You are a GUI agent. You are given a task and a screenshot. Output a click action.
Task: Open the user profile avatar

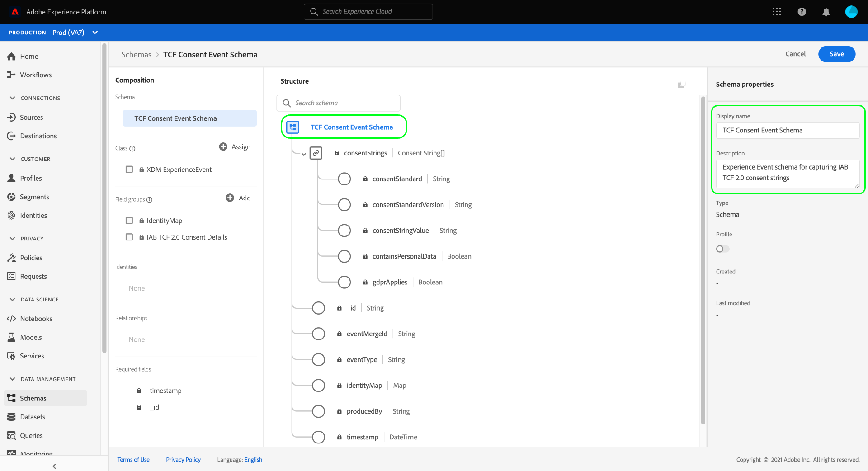tap(851, 12)
